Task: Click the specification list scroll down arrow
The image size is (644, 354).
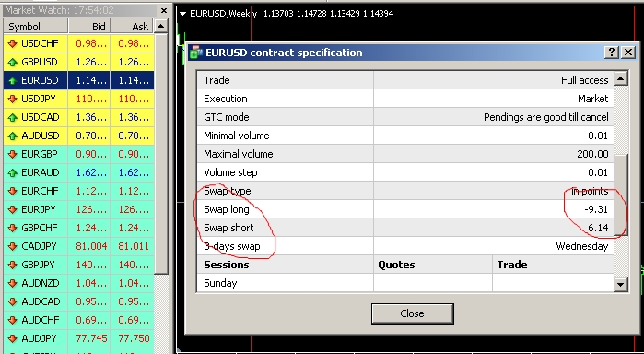Action: pos(621,284)
